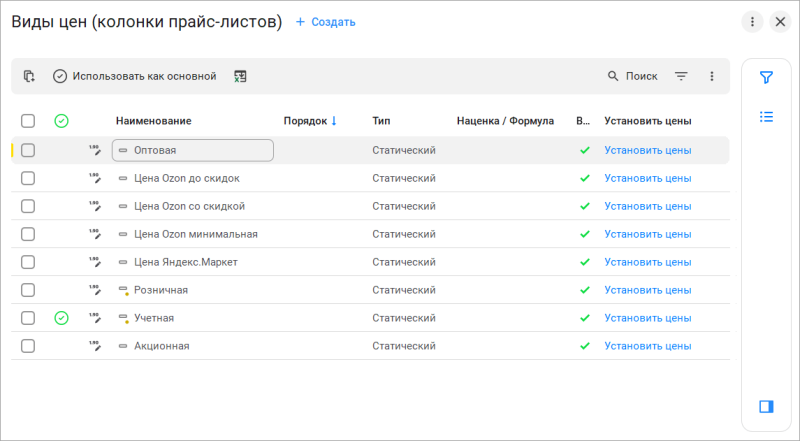Open the toolbar three-dot more menu
This screenshot has width=800, height=441.
tap(712, 76)
